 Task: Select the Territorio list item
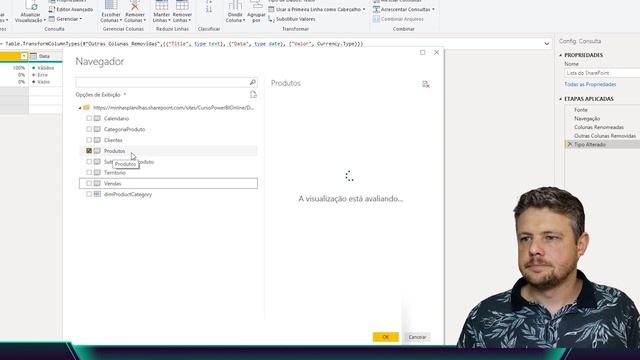click(x=115, y=172)
